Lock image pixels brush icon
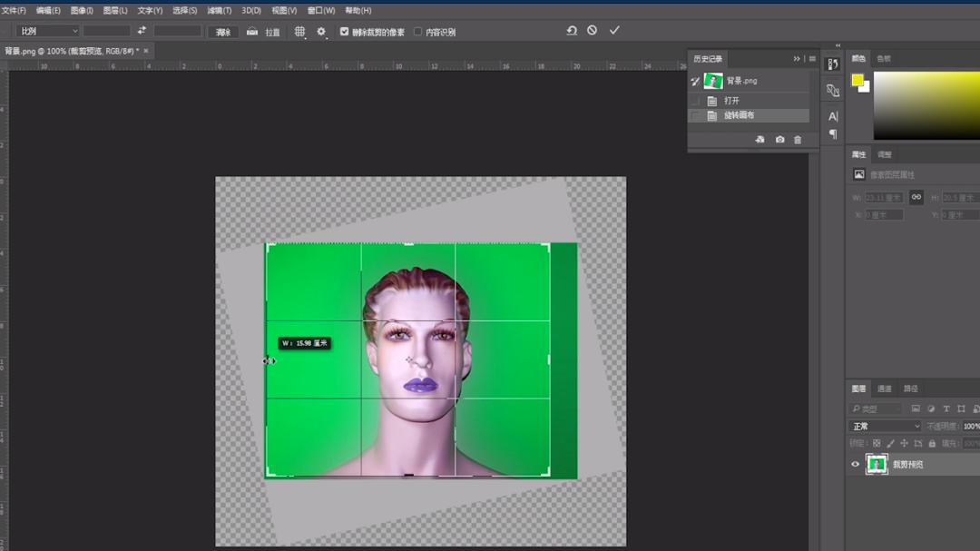980x551 pixels. click(x=891, y=443)
